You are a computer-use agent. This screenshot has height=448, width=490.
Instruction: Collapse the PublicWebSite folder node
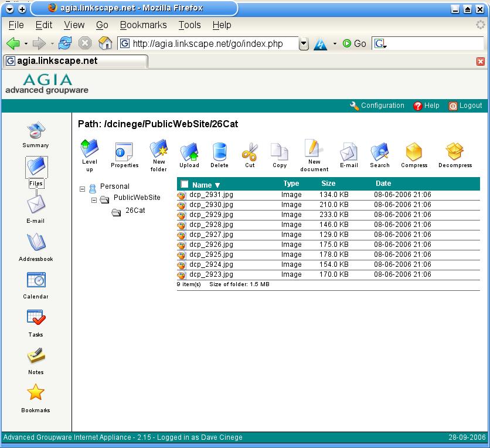click(94, 200)
